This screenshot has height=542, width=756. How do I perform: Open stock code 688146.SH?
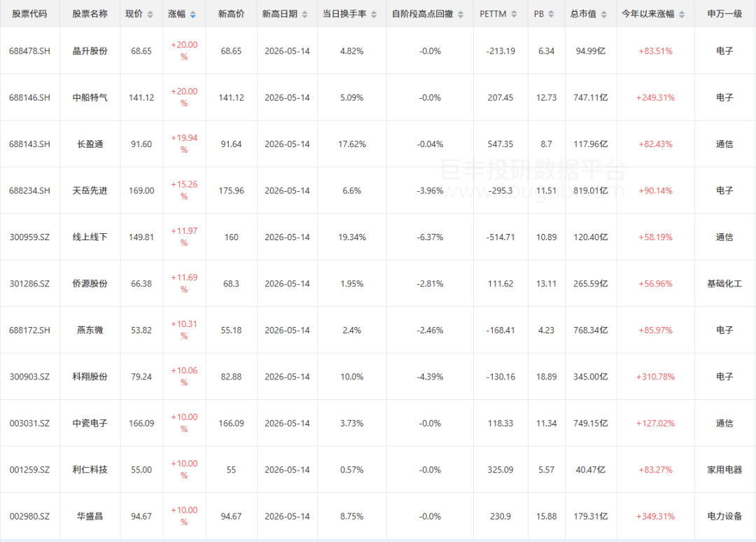click(29, 97)
